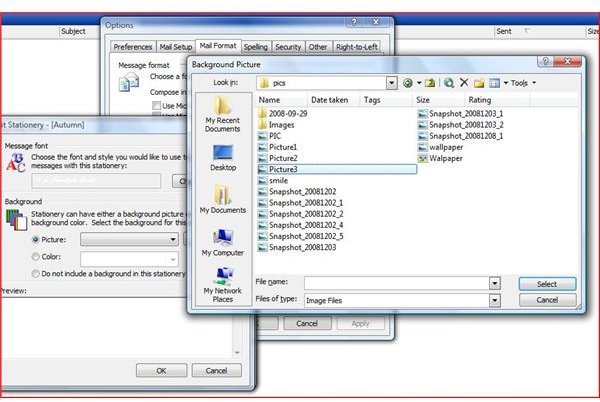Cancel the Background Picture dialog
The width and height of the screenshot is (600, 402).
547,300
